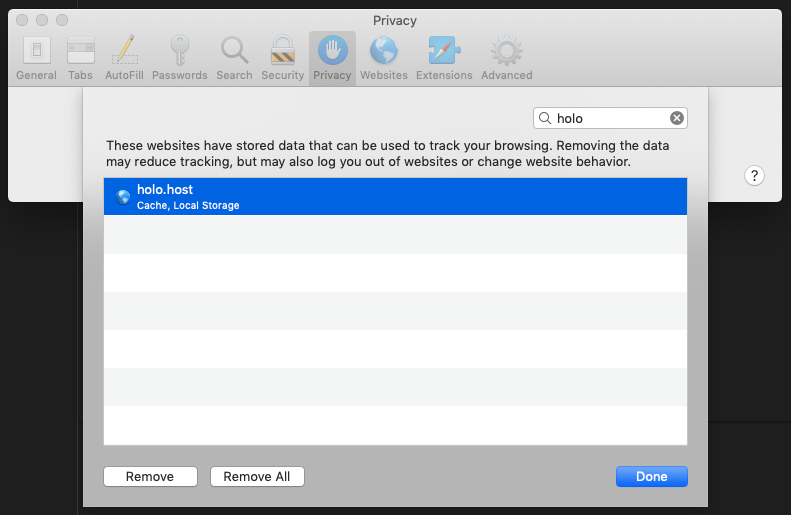This screenshot has width=791, height=515.
Task: Click the globe icon beside holo.host
Action: pos(123,197)
